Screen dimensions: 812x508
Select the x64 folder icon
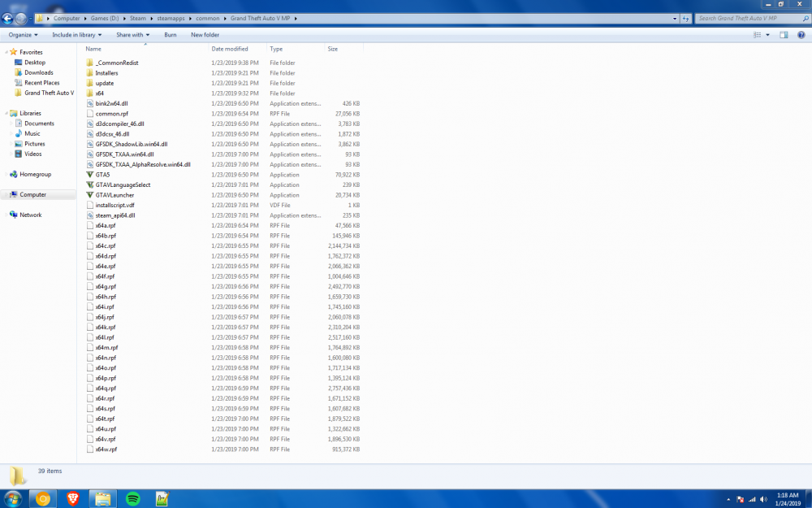[x=89, y=93]
